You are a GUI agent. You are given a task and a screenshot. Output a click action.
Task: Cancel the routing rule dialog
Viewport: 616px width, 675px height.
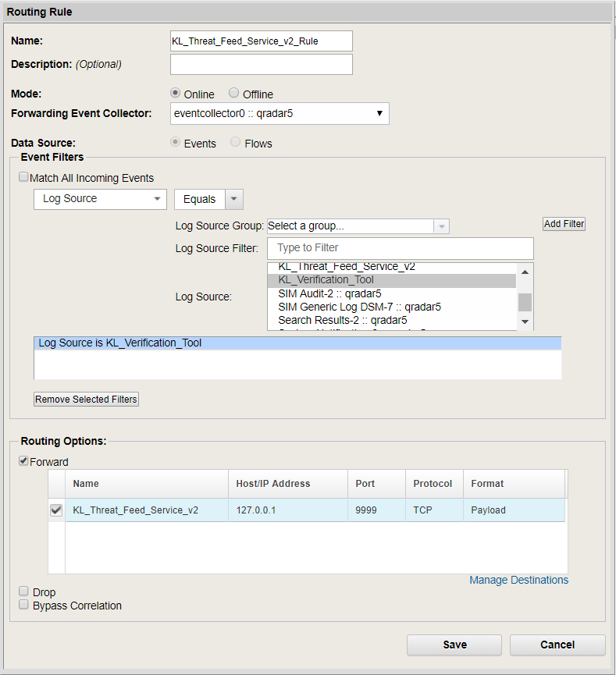[x=557, y=645]
